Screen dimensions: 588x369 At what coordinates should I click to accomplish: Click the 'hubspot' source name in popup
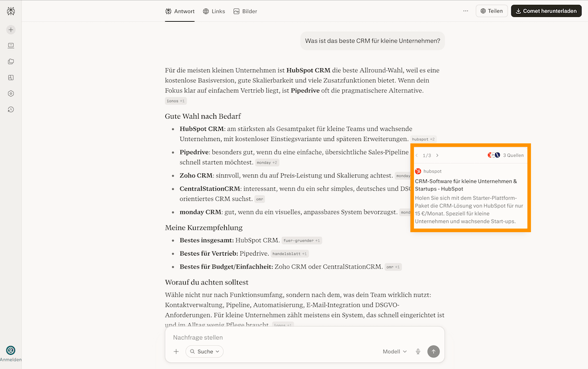[432, 171]
